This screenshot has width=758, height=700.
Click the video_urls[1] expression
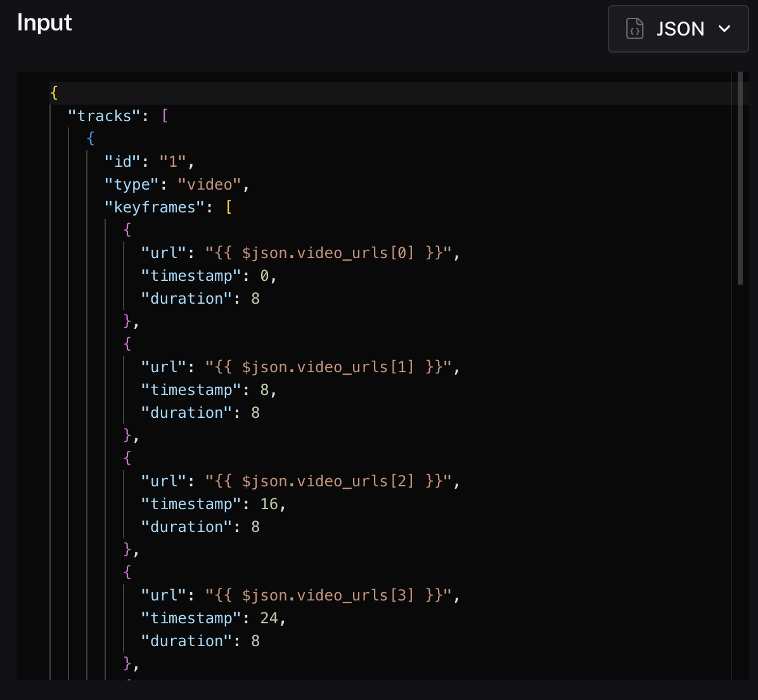click(328, 367)
